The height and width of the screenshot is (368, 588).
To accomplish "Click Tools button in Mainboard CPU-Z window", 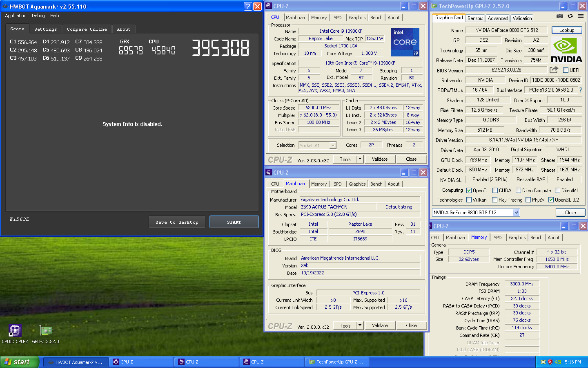I will point(345,325).
